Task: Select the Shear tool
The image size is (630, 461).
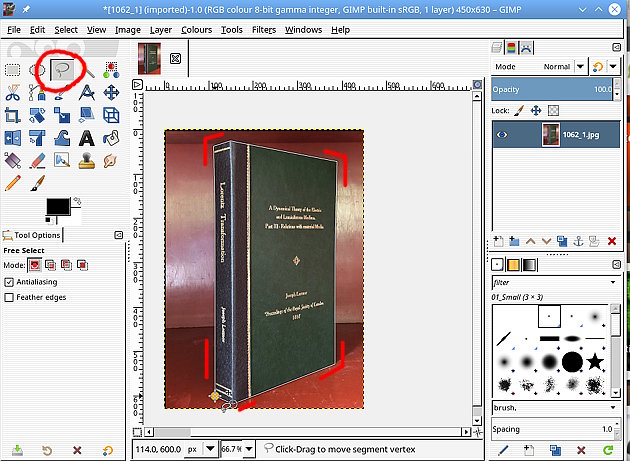Action: coord(87,115)
